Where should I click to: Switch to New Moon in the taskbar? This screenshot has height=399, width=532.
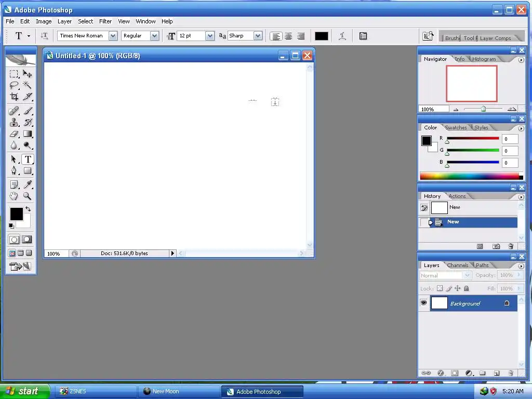click(x=179, y=391)
